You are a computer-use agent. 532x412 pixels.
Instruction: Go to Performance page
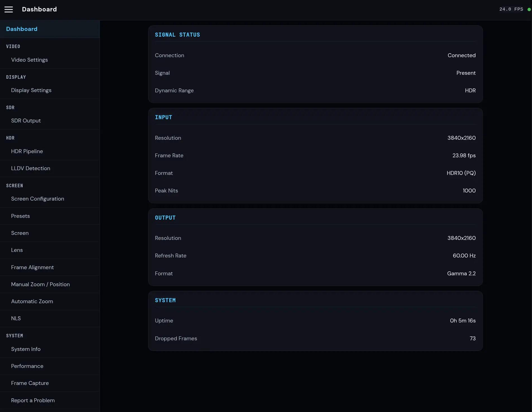tap(50, 366)
